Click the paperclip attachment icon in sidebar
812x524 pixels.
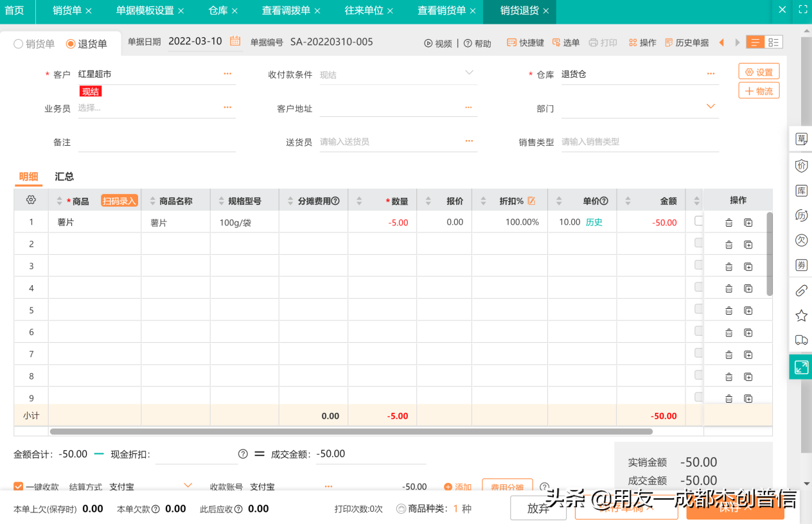tap(800, 291)
